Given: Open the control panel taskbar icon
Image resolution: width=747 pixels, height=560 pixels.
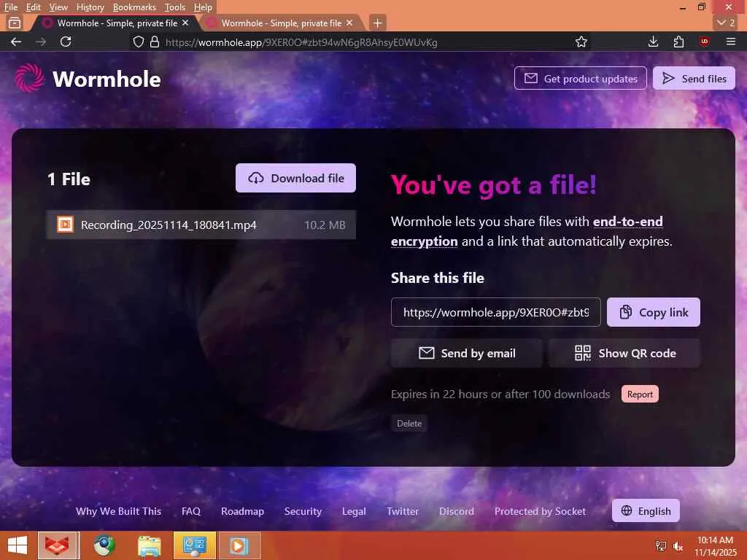Looking at the screenshot, I should pos(194,545).
